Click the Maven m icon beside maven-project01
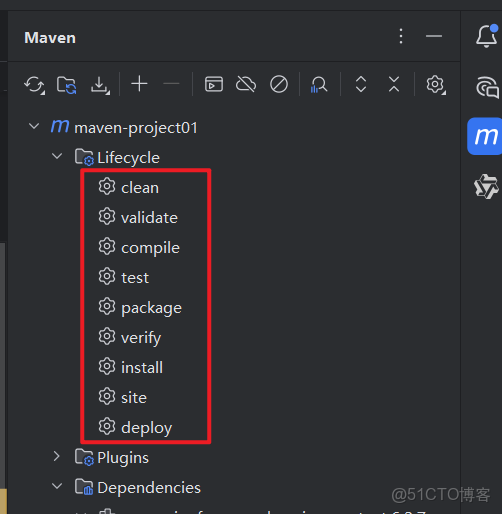 pyautogui.click(x=60, y=127)
